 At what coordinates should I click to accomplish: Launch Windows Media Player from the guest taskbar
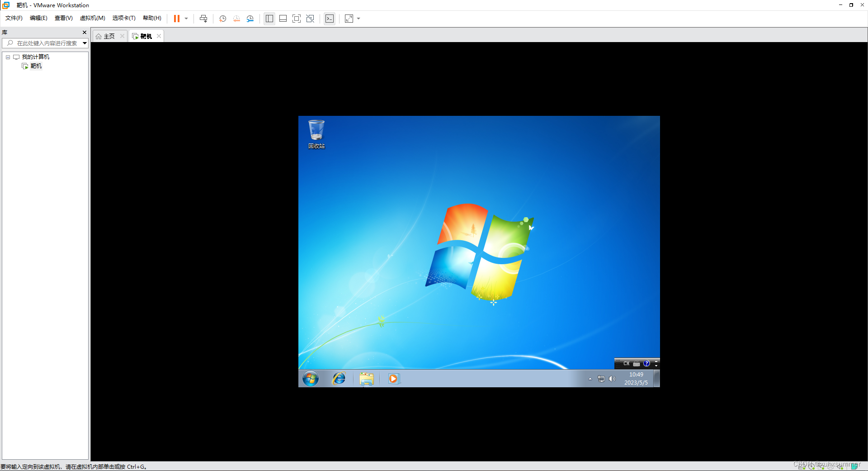tap(393, 379)
